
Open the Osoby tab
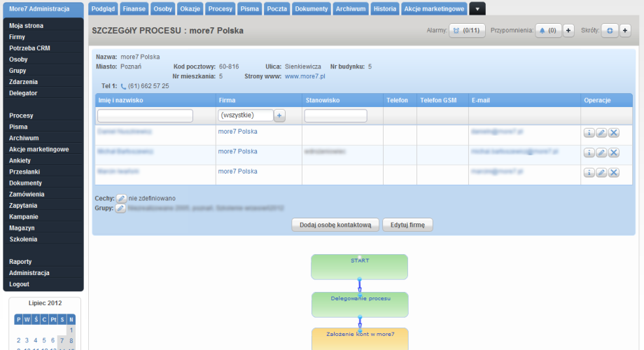162,9
